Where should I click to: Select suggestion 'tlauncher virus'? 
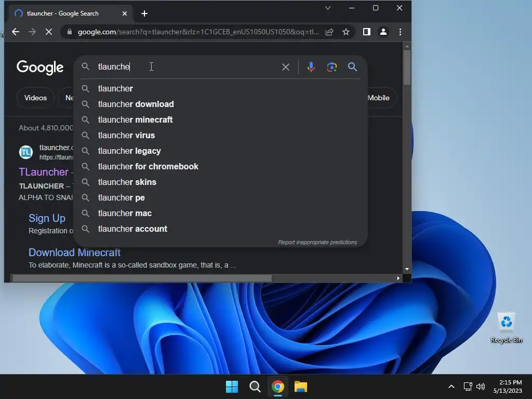click(220, 136)
